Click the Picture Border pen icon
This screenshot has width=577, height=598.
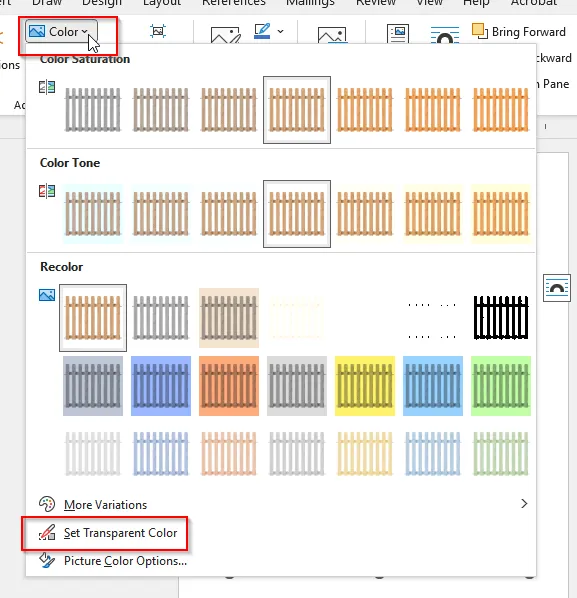262,31
